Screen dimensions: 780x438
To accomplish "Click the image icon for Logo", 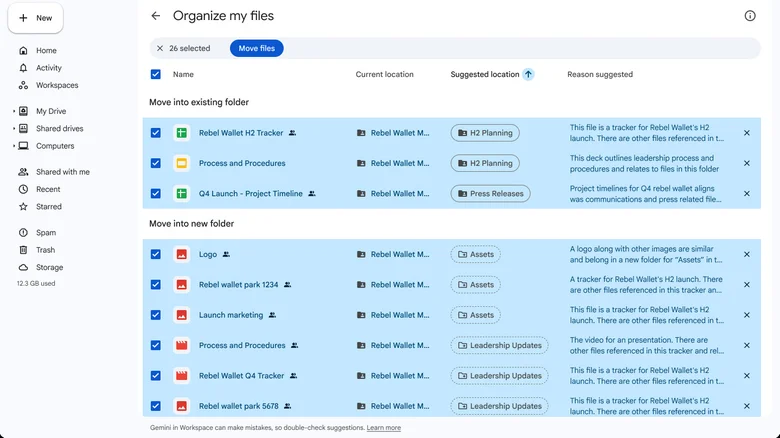I will click(182, 254).
